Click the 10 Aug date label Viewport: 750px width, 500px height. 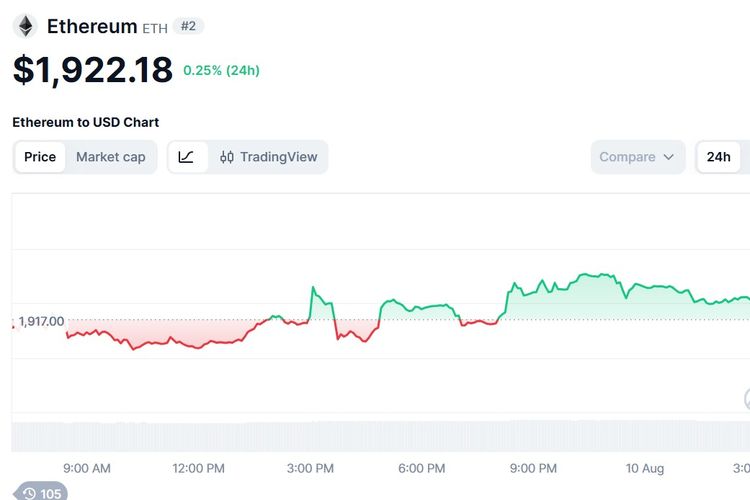tap(645, 468)
